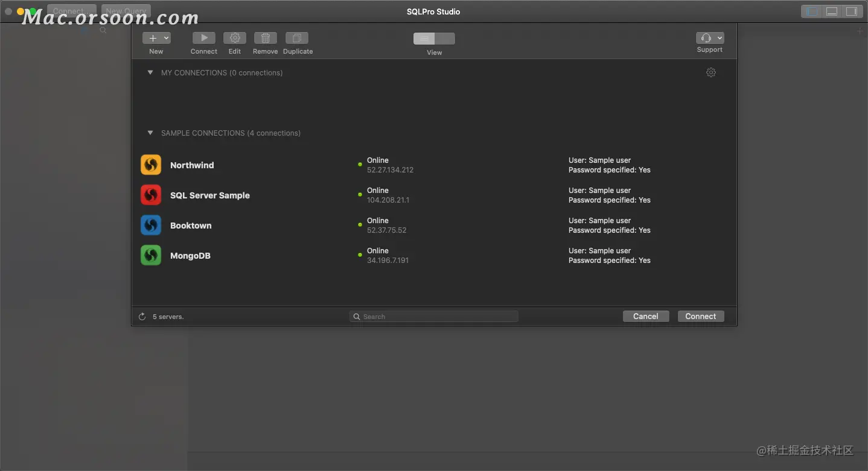
Task: Open the New connection plus dropdown
Action: 156,38
